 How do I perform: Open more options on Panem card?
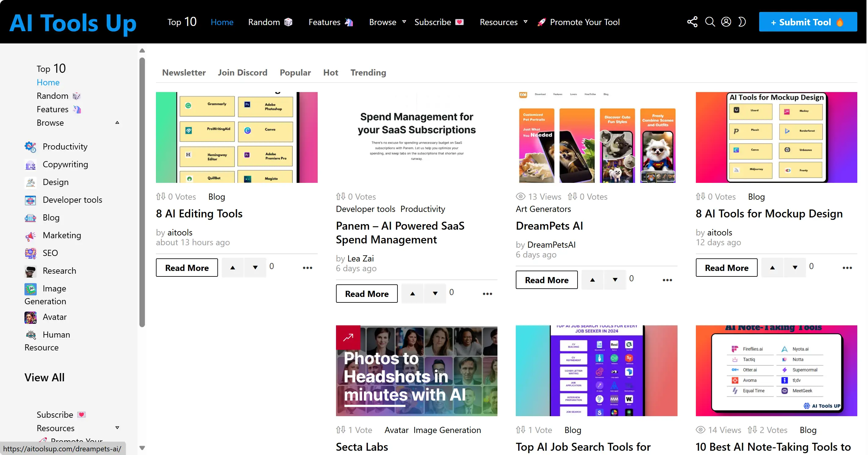[487, 294]
